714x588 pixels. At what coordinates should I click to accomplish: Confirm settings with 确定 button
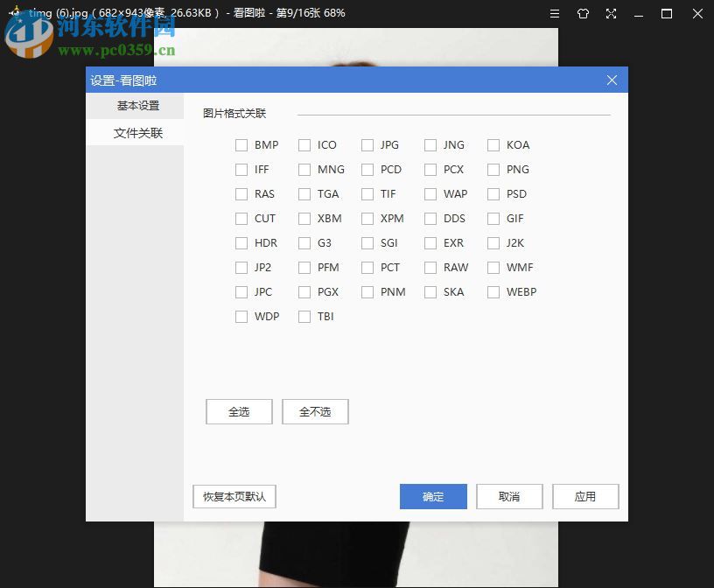pyautogui.click(x=433, y=496)
